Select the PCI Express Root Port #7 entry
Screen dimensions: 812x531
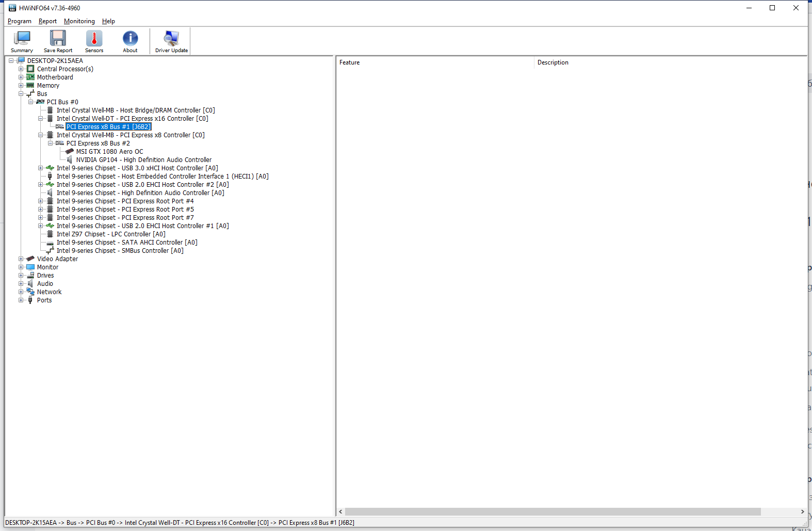pyautogui.click(x=125, y=217)
